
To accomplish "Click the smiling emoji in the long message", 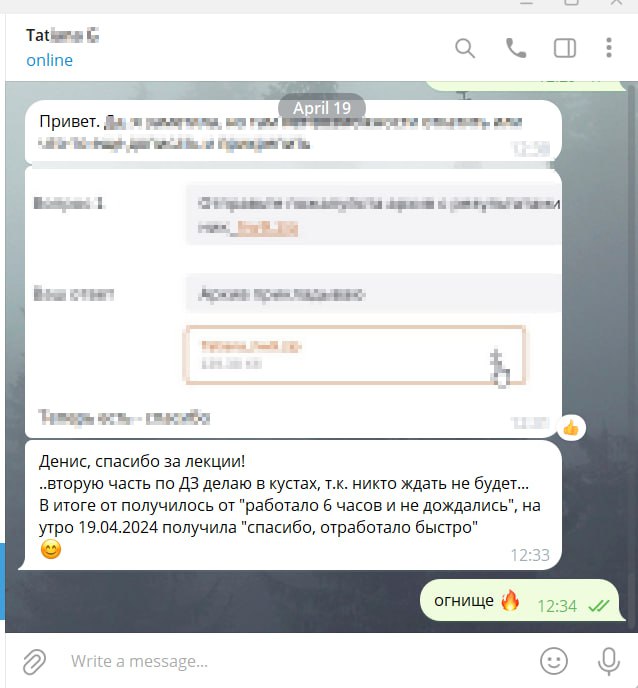I will tap(51, 549).
